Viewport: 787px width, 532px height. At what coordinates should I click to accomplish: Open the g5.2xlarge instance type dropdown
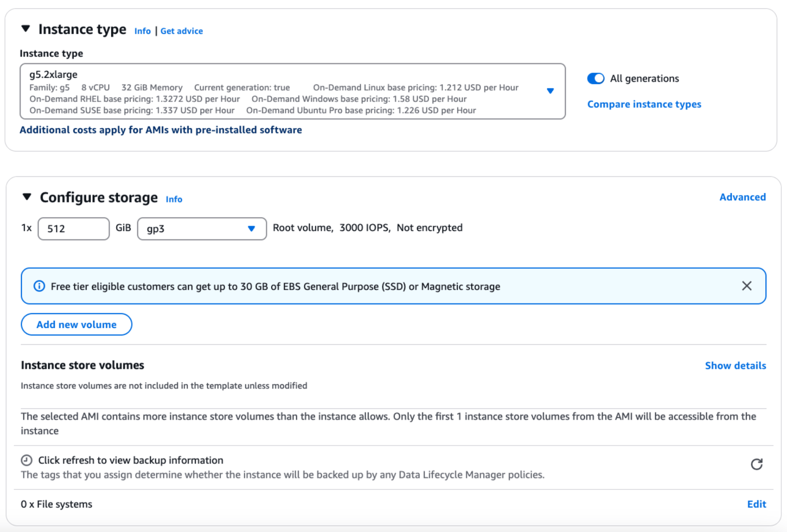[550, 91]
